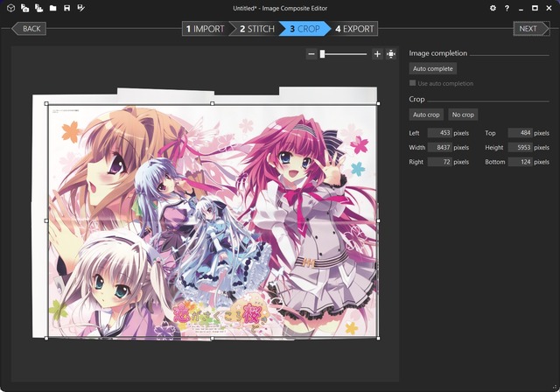The width and height of the screenshot is (560, 392).
Task: Click Height field showing 5953
Action: coord(520,148)
